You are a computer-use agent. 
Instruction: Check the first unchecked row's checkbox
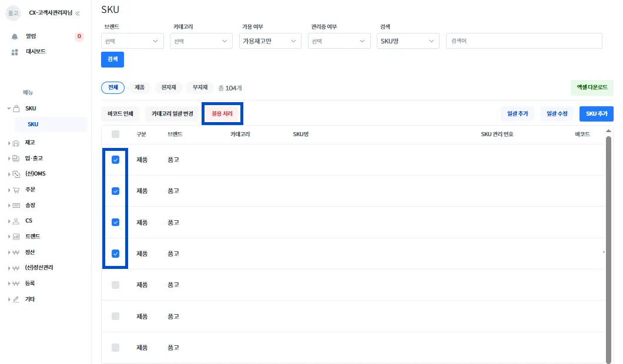(115, 285)
